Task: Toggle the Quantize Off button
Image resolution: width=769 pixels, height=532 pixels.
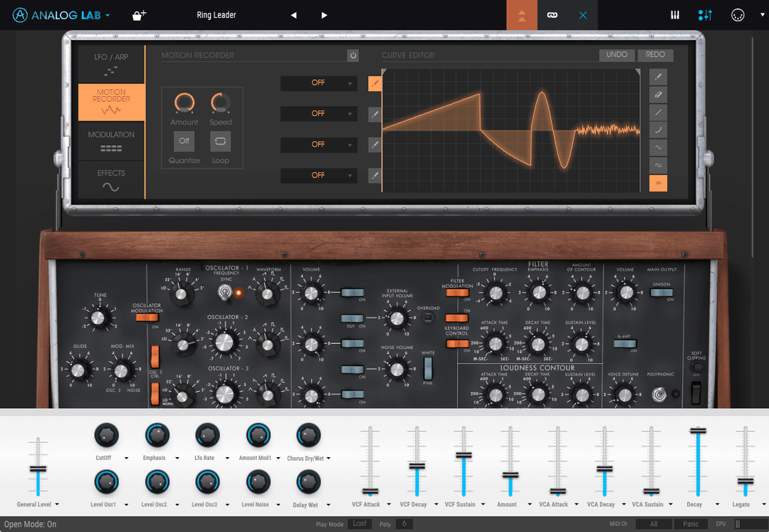Action: click(184, 141)
